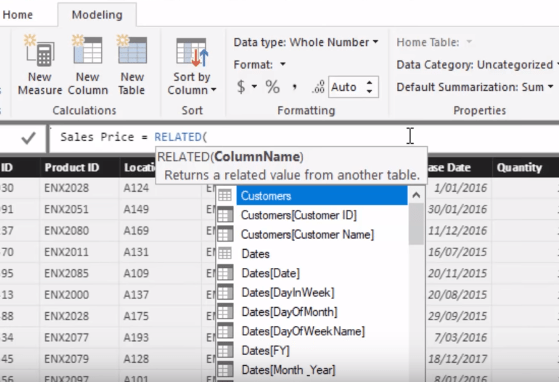Click scroll up arrow in suggestion list
The width and height of the screenshot is (559, 382).
pos(416,195)
